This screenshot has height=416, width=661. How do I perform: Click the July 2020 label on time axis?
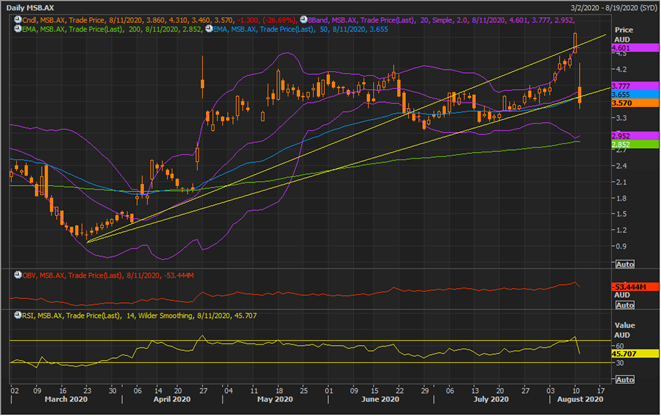point(491,399)
